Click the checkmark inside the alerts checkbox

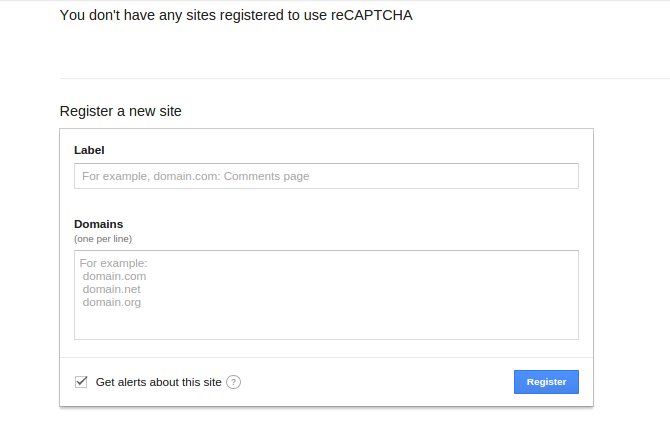[x=81, y=381]
